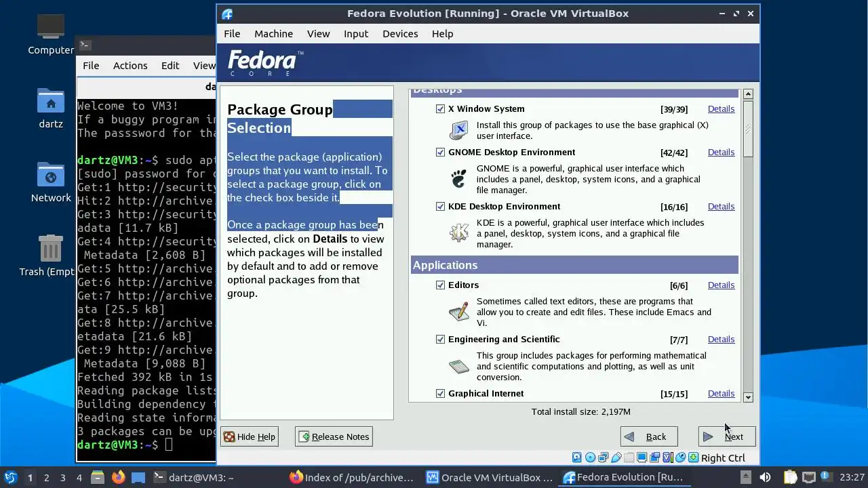Click the KDE gear icon

[x=459, y=232]
